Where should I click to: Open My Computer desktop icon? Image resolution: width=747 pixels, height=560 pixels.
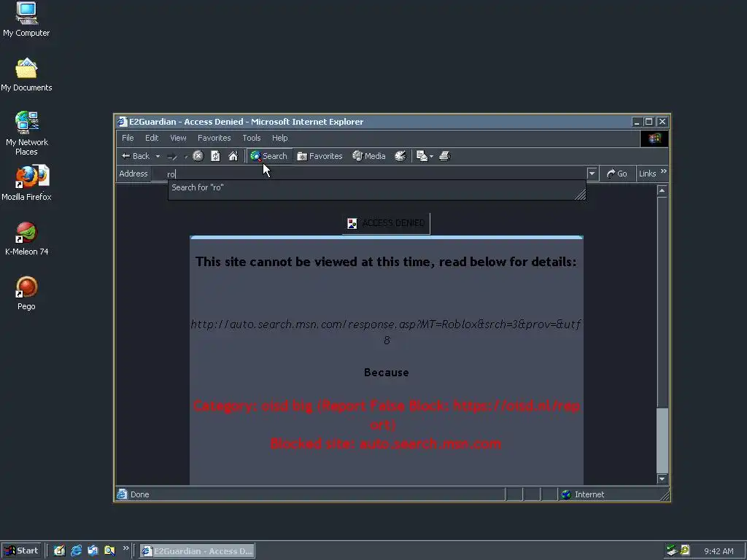[26, 20]
